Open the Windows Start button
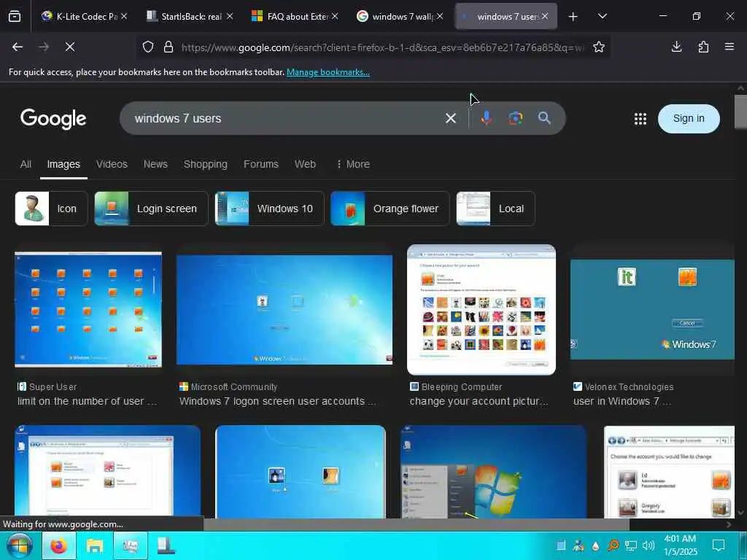The height and width of the screenshot is (560, 747). (x=20, y=545)
